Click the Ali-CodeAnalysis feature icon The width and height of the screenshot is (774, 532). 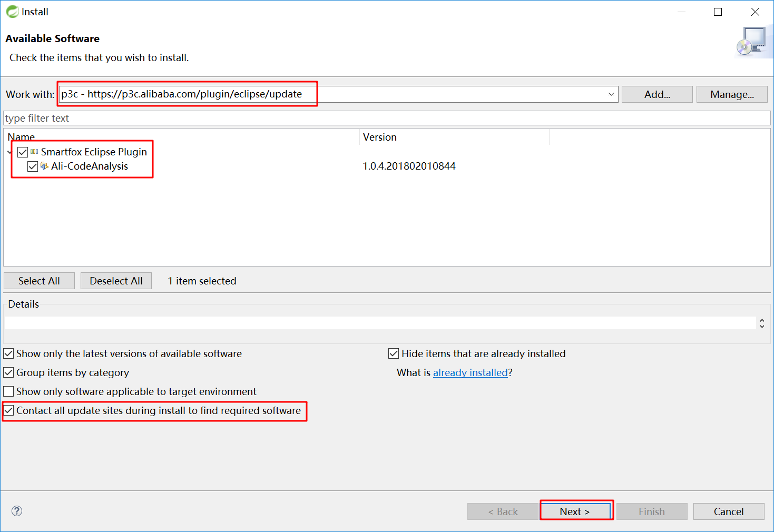click(x=44, y=166)
